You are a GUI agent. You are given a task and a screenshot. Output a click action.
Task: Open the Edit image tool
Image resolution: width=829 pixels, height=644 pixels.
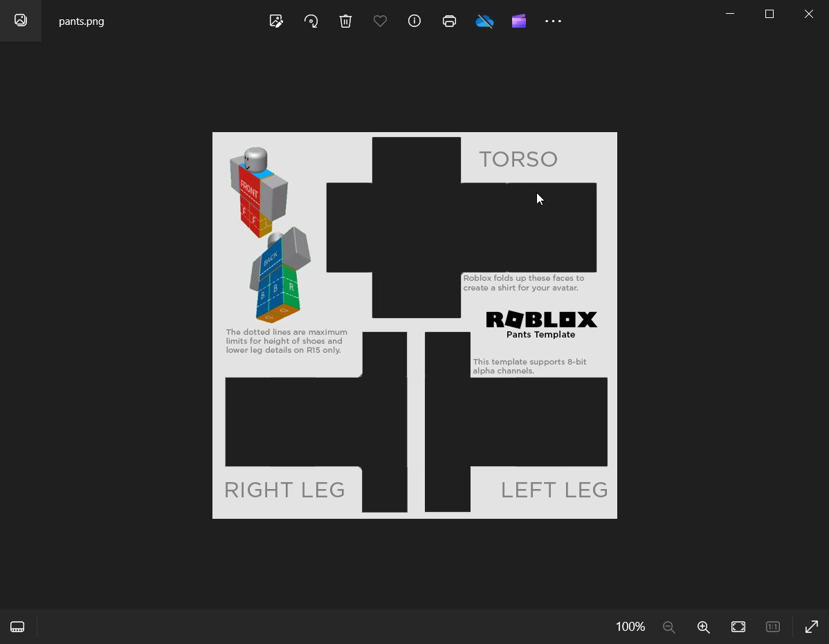(x=276, y=21)
